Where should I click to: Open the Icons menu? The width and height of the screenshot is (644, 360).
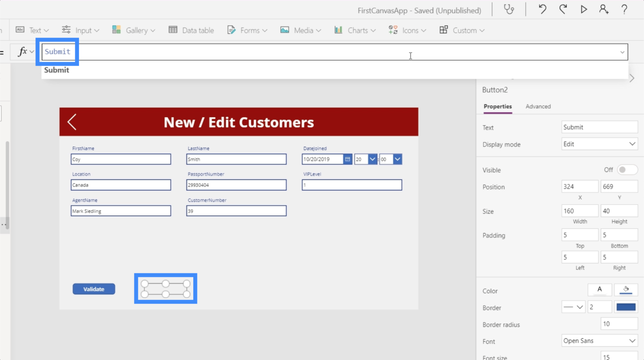coord(407,30)
